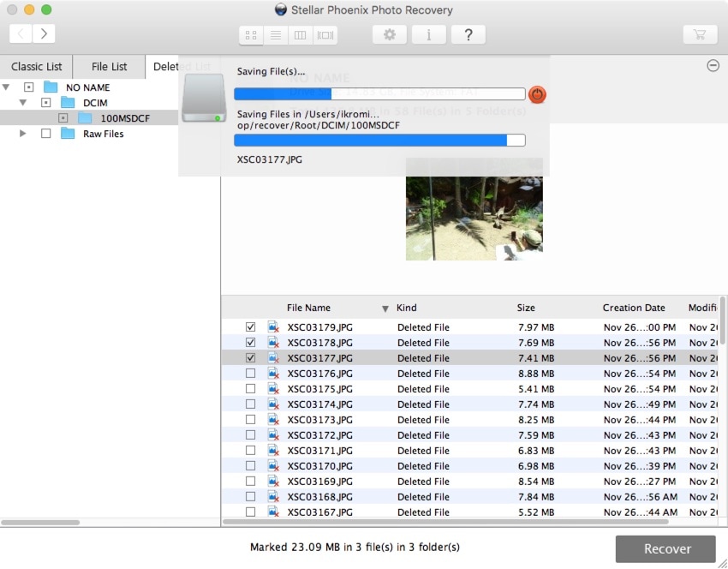
Task: Open settings via the gear icon
Action: 390,34
